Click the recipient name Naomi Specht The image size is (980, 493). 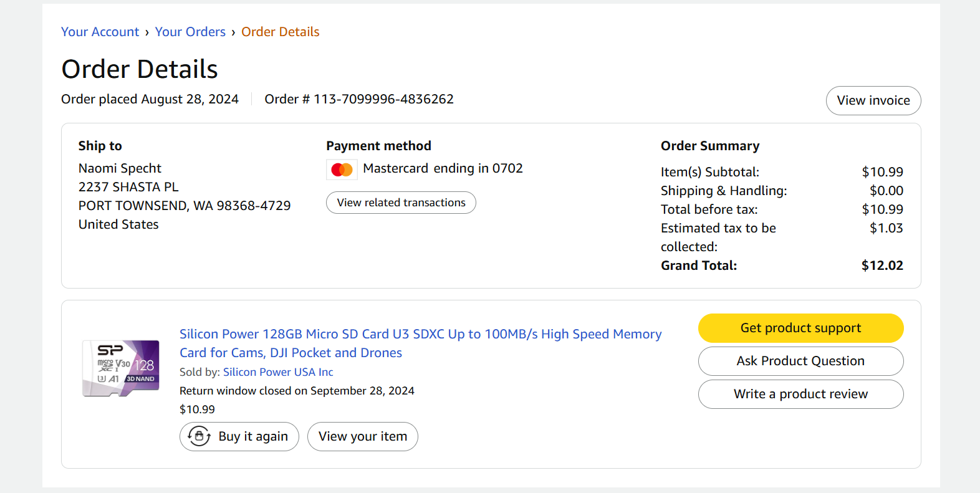pyautogui.click(x=120, y=168)
